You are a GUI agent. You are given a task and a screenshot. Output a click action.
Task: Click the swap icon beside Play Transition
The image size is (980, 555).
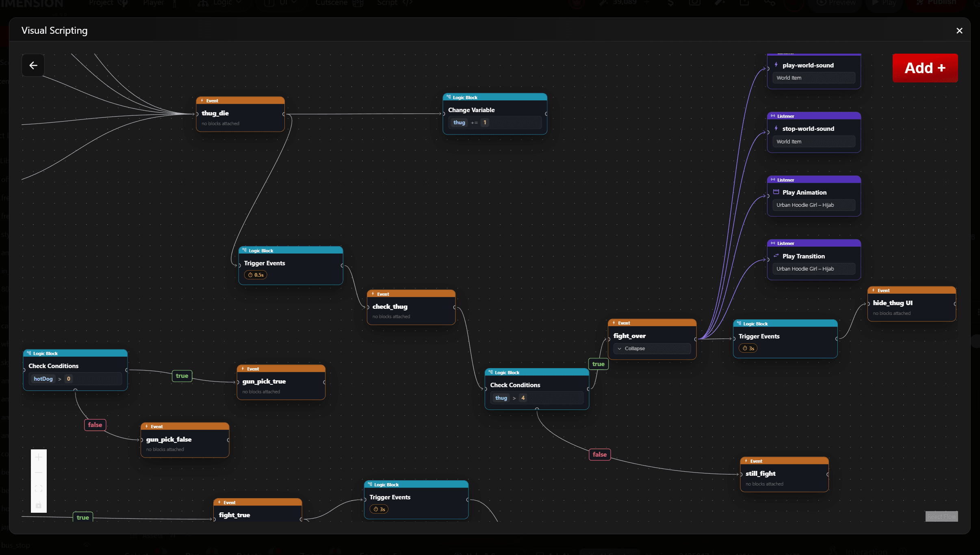[x=776, y=256]
